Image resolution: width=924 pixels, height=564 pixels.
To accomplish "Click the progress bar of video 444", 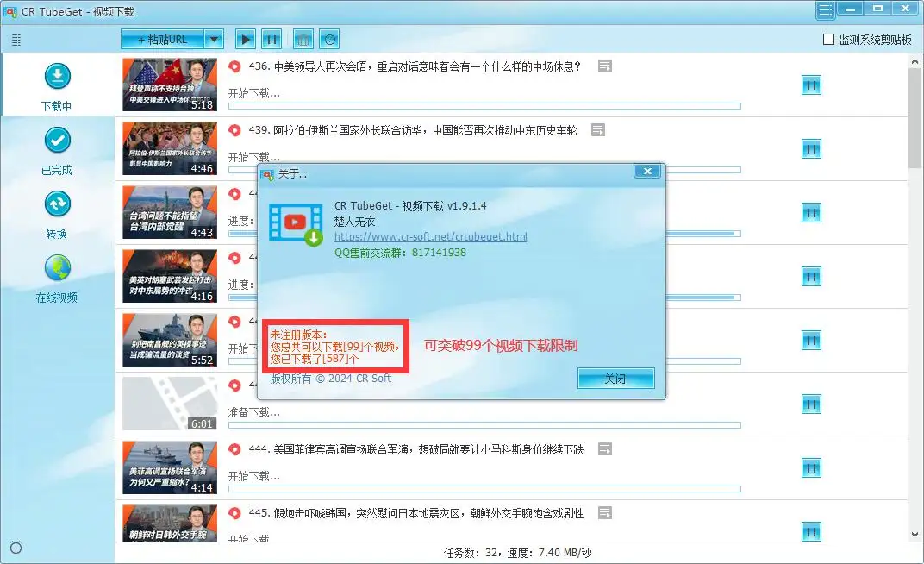I will coord(484,489).
